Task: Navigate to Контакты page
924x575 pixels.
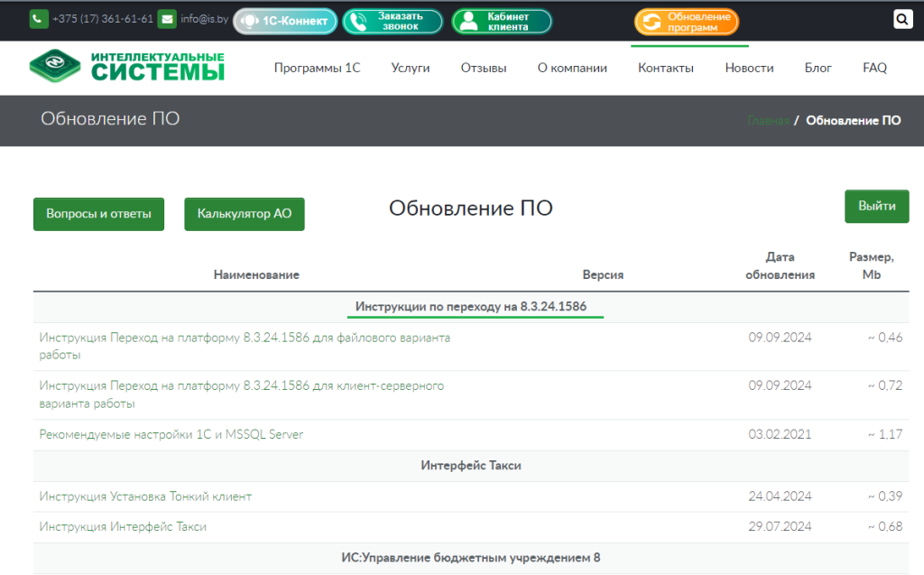Action: (x=666, y=68)
